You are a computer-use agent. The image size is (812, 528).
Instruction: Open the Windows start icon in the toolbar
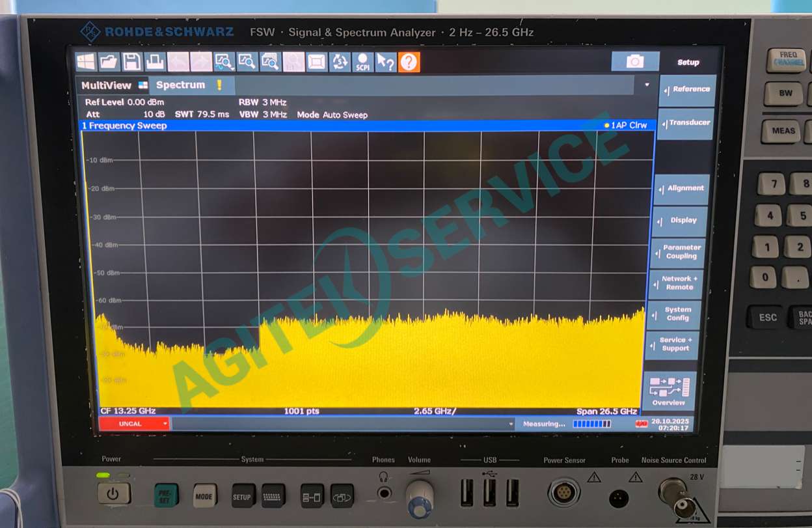85,62
